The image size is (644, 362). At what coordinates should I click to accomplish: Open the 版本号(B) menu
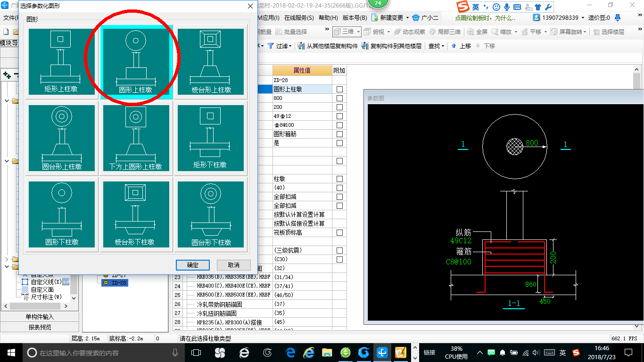pyautogui.click(x=355, y=18)
